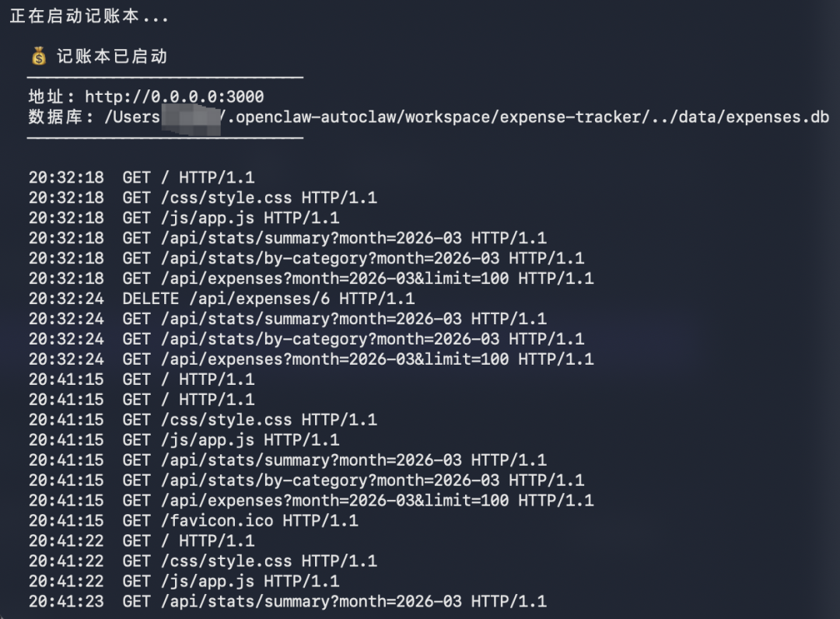The height and width of the screenshot is (619, 840).
Task: Click the 正在启动记账本 startup message
Action: pos(89,16)
